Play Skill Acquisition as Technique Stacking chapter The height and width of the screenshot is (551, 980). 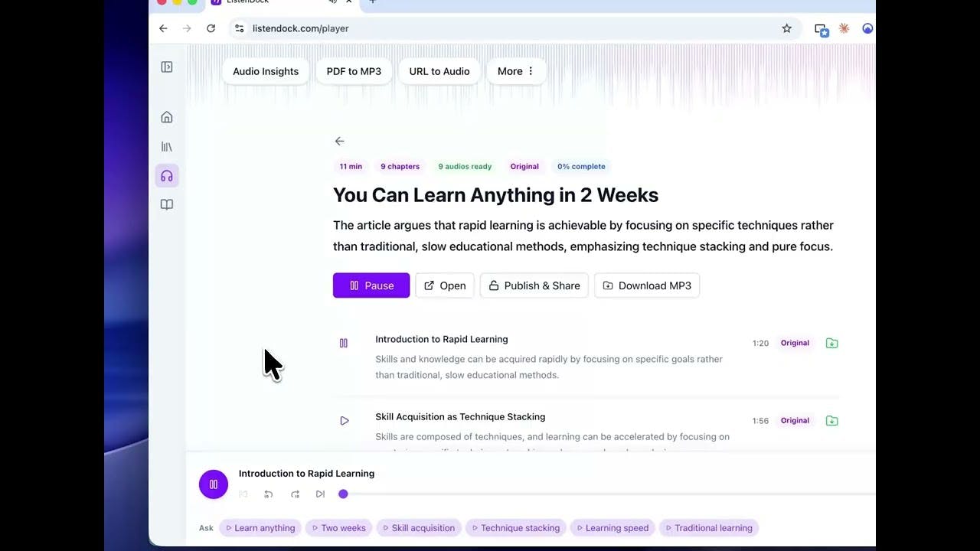pyautogui.click(x=345, y=421)
